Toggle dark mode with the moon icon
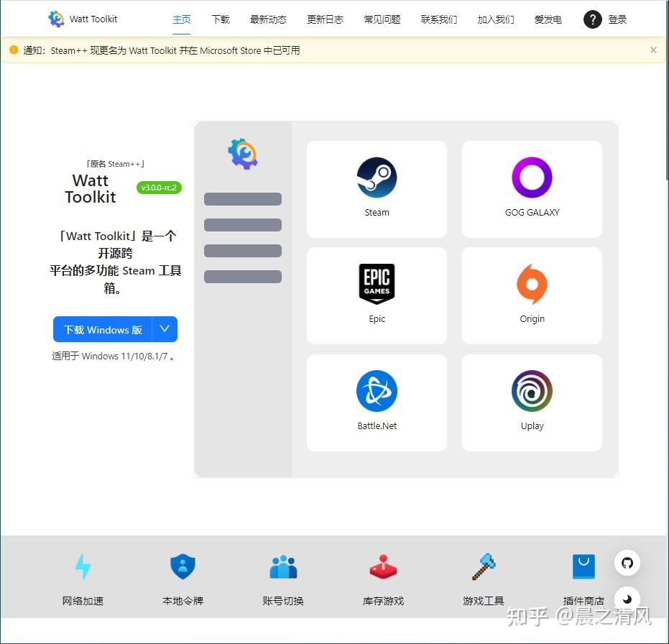 pyautogui.click(x=627, y=599)
